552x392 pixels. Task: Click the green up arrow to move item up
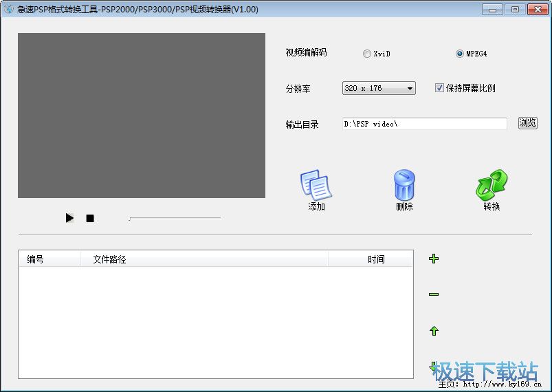(434, 331)
